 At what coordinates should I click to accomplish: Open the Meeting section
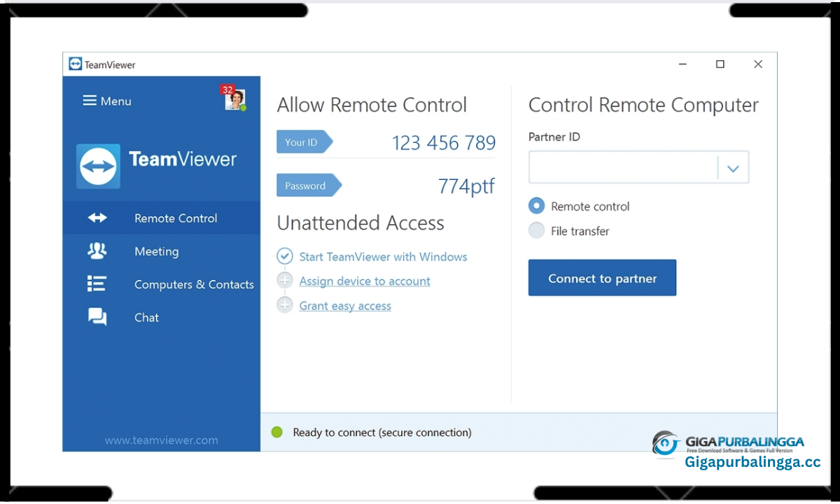[x=161, y=251]
